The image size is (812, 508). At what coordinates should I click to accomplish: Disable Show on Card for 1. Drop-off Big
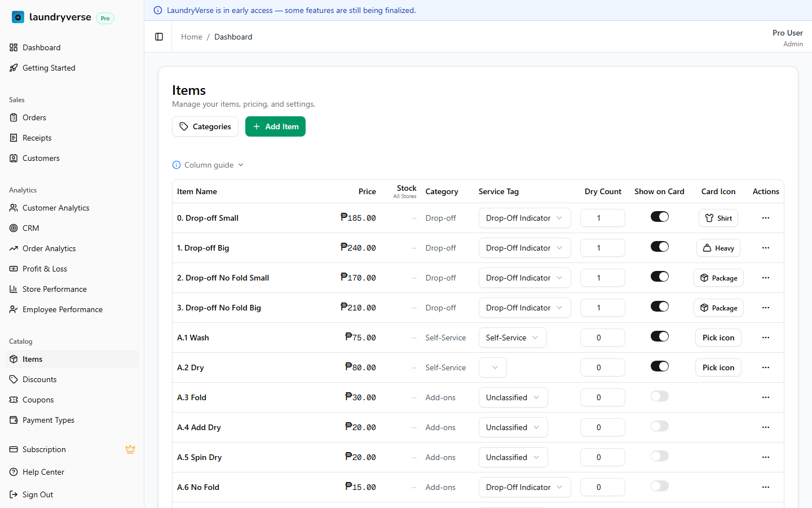click(x=659, y=247)
